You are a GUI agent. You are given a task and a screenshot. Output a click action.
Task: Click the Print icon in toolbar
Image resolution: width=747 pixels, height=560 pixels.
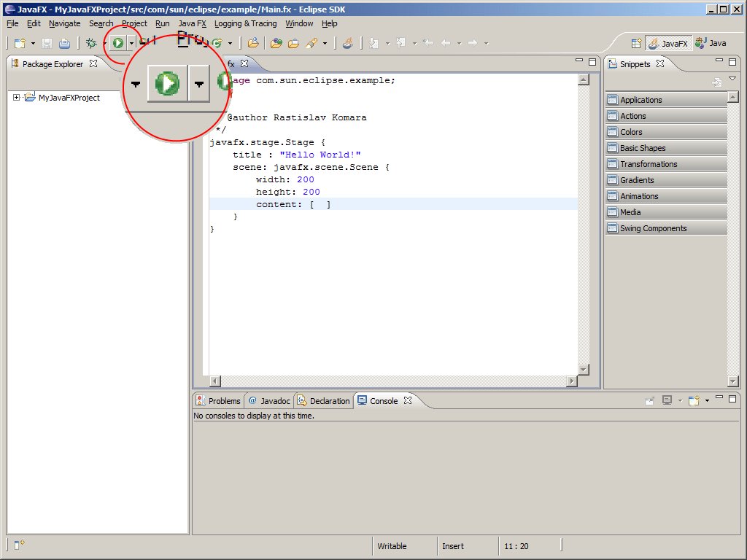pos(65,44)
